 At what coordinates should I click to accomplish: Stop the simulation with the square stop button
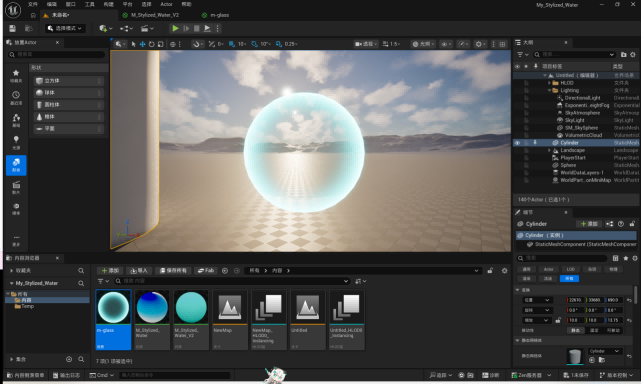(x=197, y=28)
